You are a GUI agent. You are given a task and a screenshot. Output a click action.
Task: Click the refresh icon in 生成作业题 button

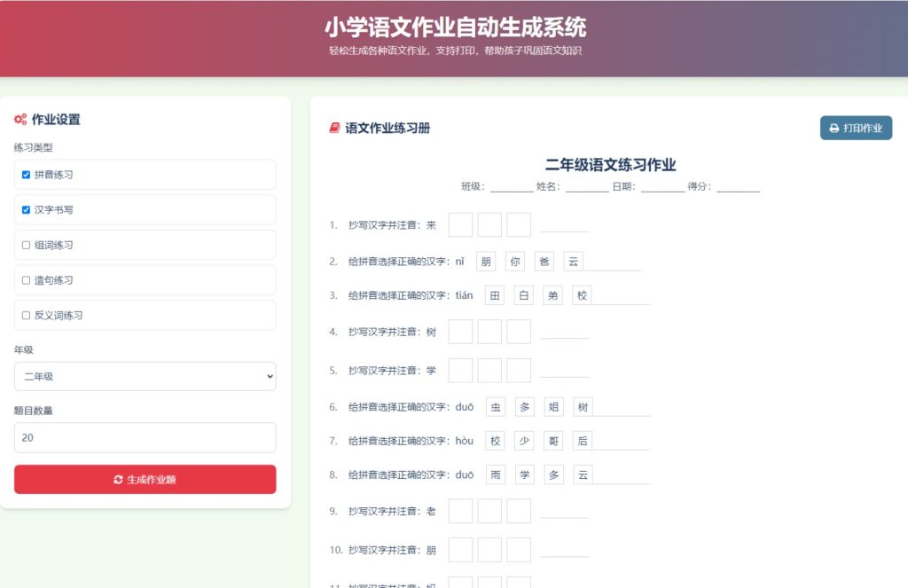tap(118, 480)
